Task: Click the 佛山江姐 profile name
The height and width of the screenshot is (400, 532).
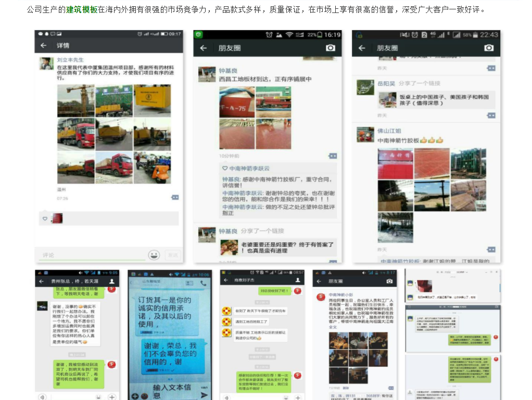Action: pos(389,131)
